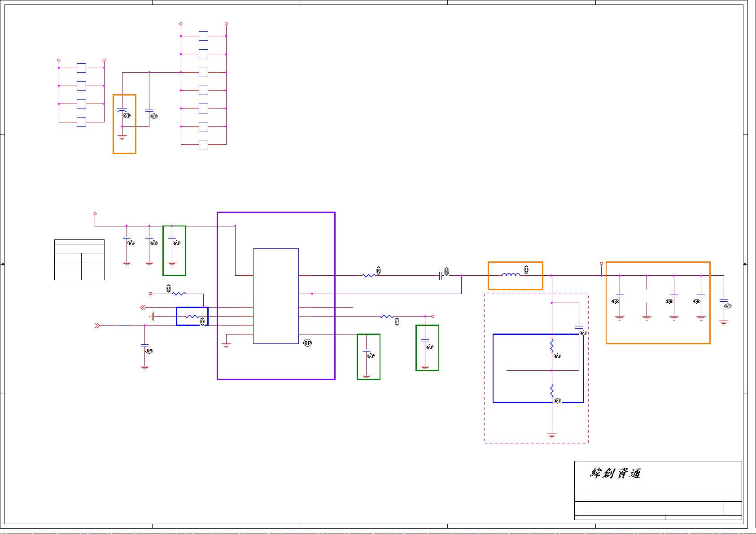756x534 pixels.
Task: Select the bottom square of the seven-part bank
Action: [x=203, y=144]
